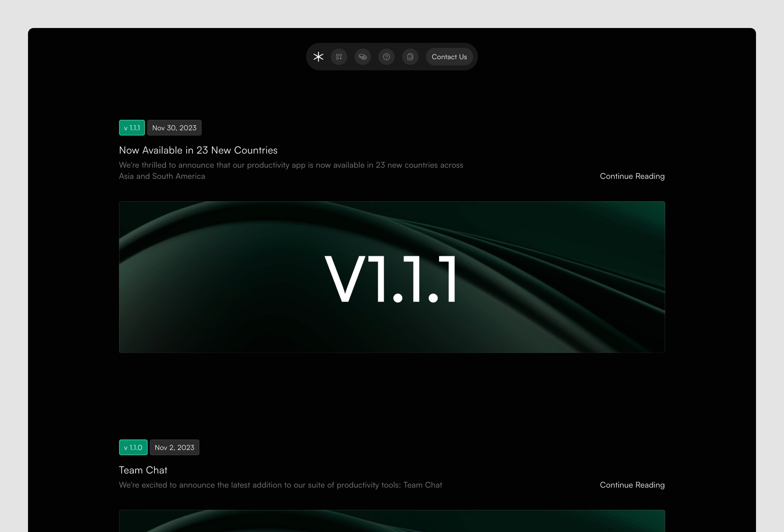Screen dimensions: 784x532
Task: Click the banner image below the Team Chat post
Action: point(392,521)
